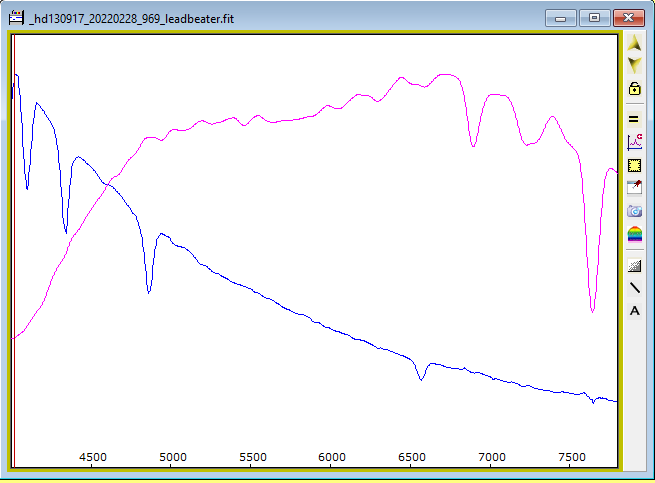The width and height of the screenshot is (655, 483).
Task: Toggle the padlock lock icon
Action: tap(634, 88)
